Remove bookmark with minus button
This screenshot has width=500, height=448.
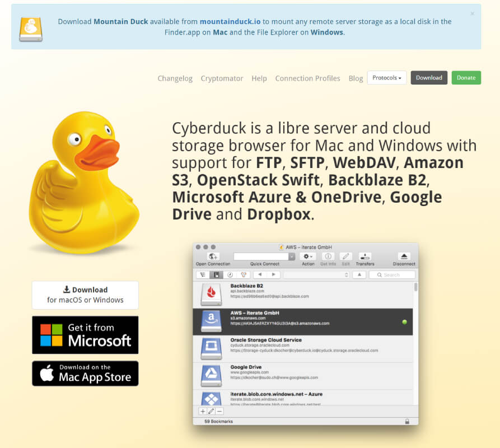[x=219, y=412]
